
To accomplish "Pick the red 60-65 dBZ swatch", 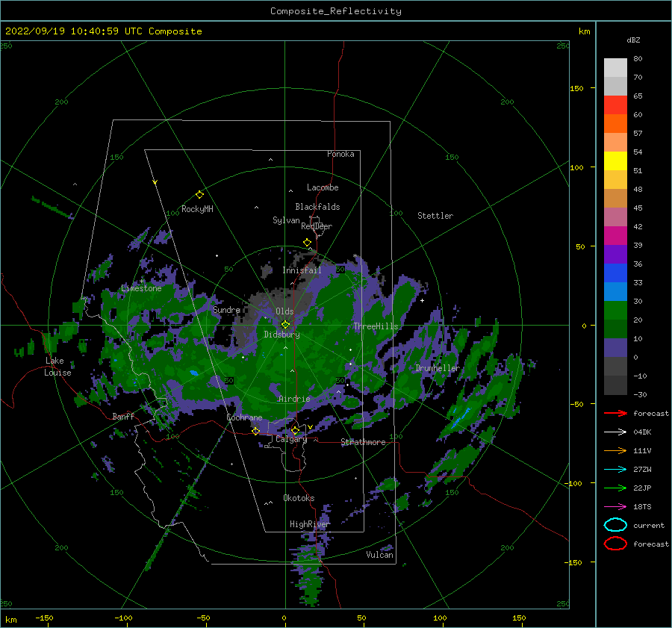I will 615,105.
